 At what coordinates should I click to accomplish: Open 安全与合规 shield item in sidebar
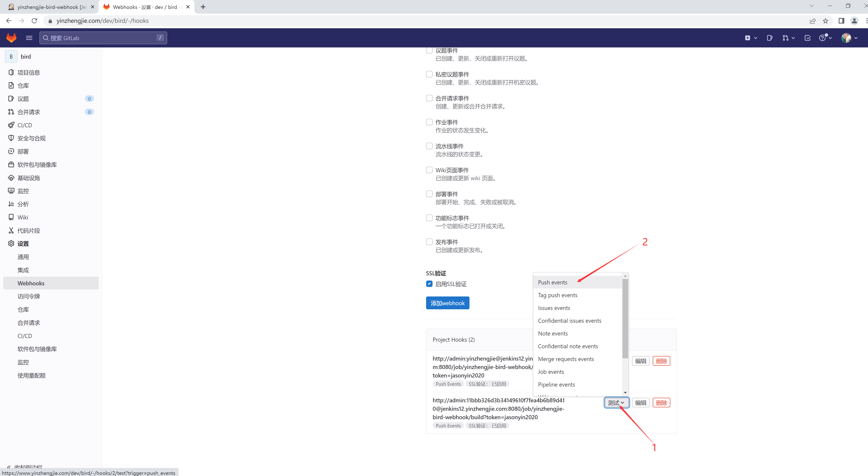(x=31, y=138)
